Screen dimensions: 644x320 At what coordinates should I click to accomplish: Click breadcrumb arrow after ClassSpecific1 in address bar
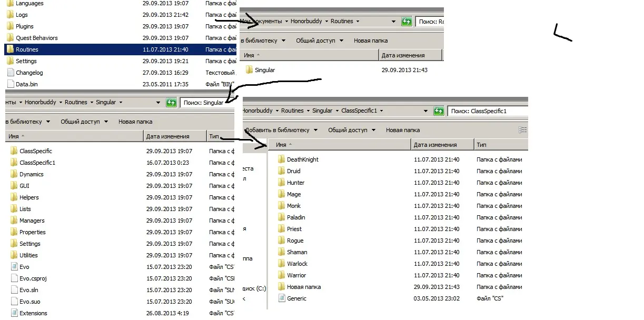382,111
